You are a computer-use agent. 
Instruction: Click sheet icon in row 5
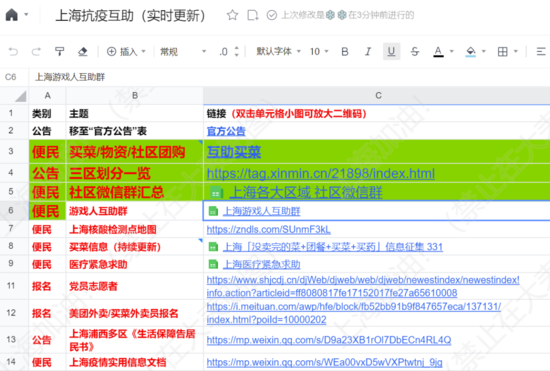216,192
